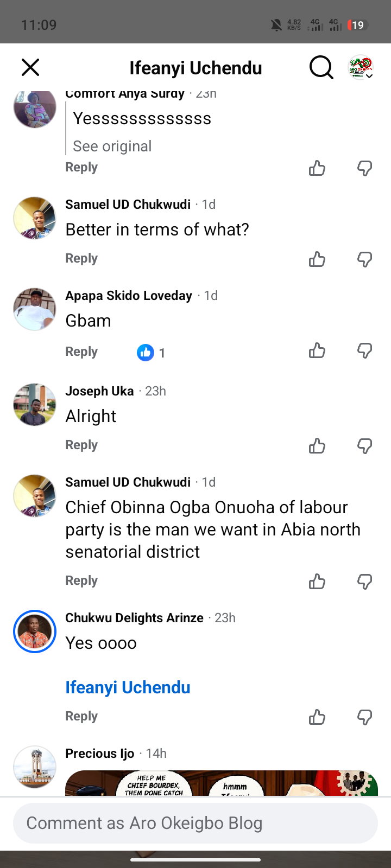Expand 'See original' under the Yesssss comment

point(112,146)
